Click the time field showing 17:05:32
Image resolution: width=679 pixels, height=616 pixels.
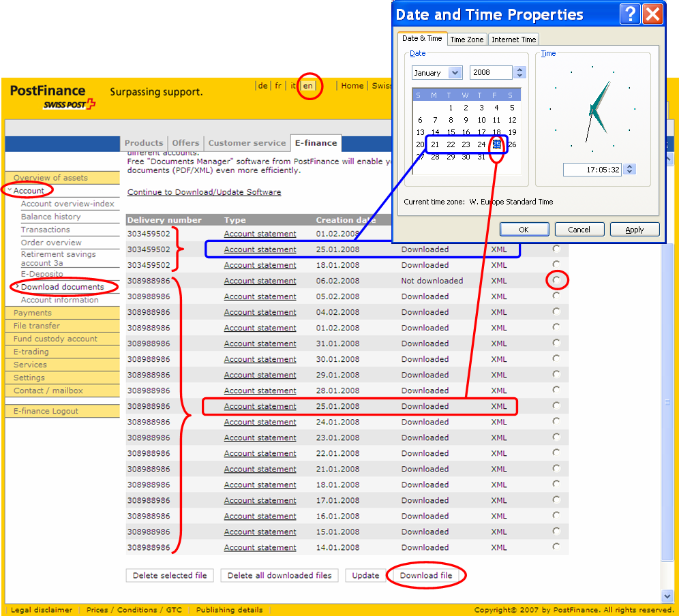pyautogui.click(x=592, y=169)
